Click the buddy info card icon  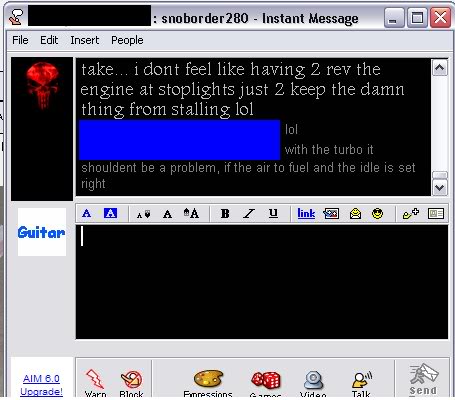436,213
